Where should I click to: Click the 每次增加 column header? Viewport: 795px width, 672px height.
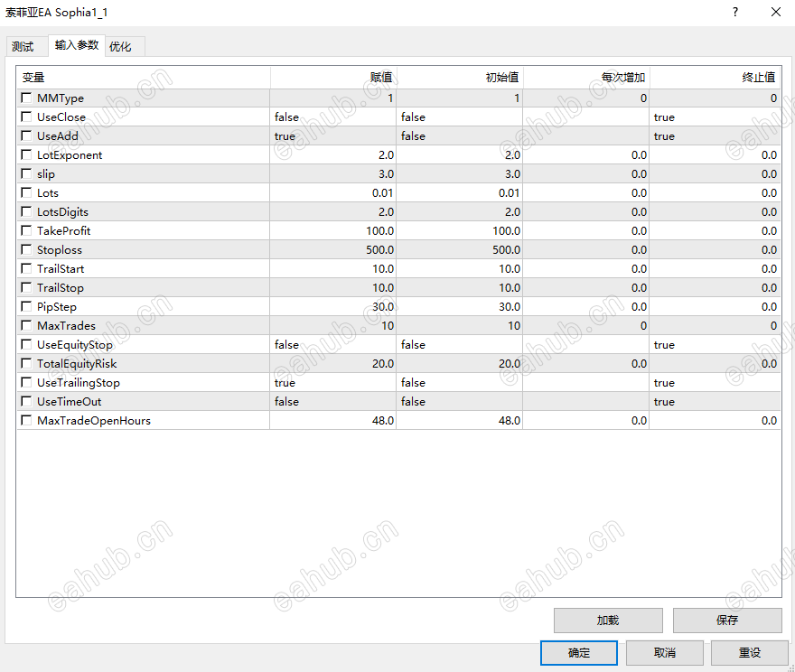[586, 78]
